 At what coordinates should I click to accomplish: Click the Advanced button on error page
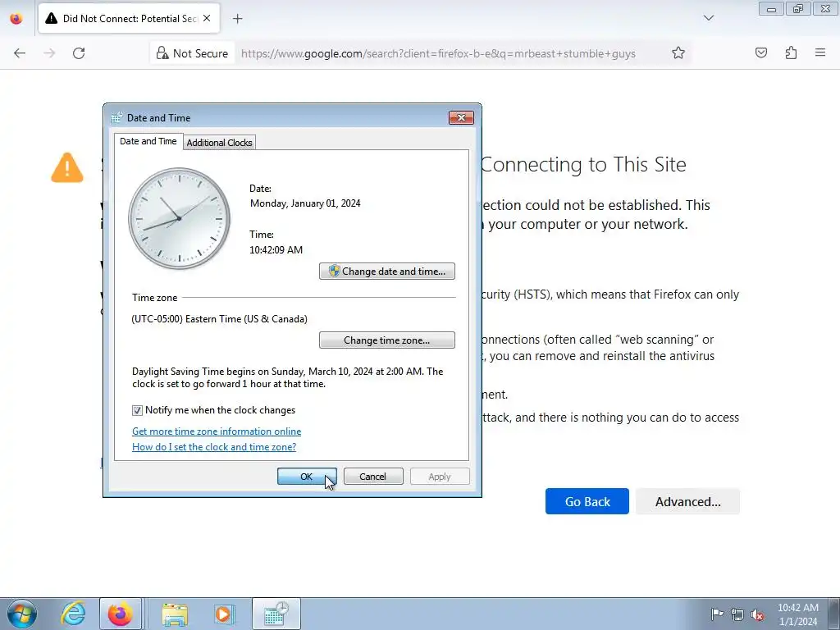pyautogui.click(x=688, y=501)
